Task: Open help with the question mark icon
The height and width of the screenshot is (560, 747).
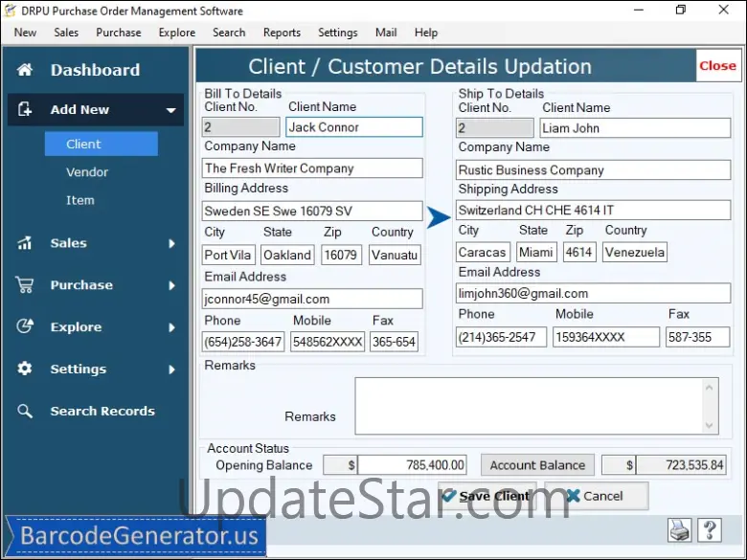Action: click(710, 529)
